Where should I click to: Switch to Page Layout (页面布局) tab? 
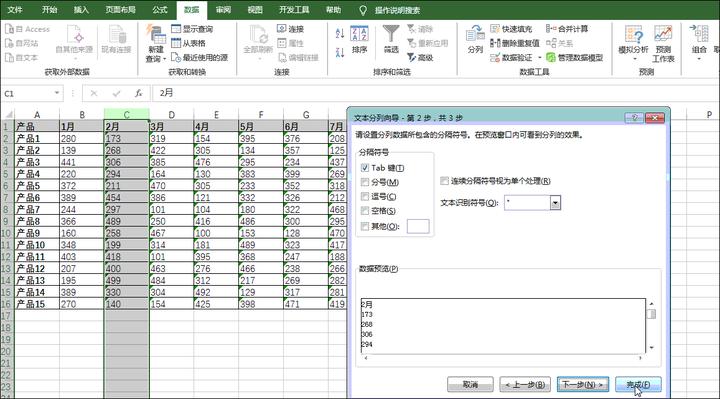[120, 10]
